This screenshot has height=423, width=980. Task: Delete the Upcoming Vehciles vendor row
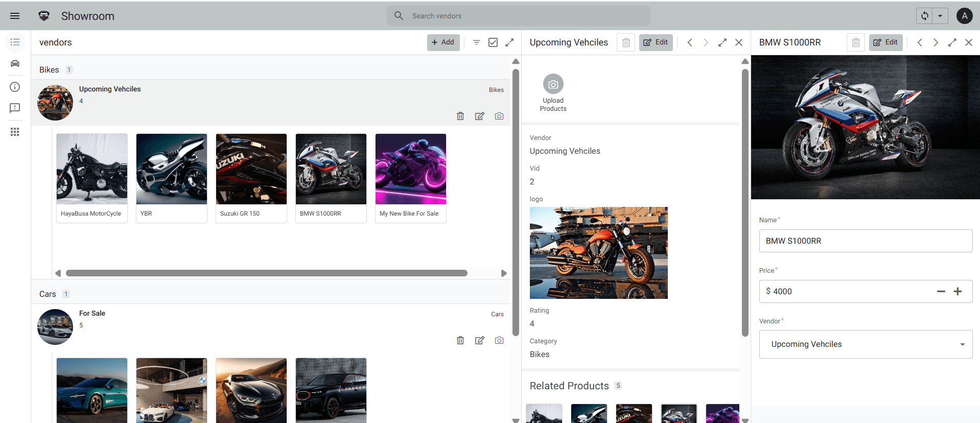(460, 116)
